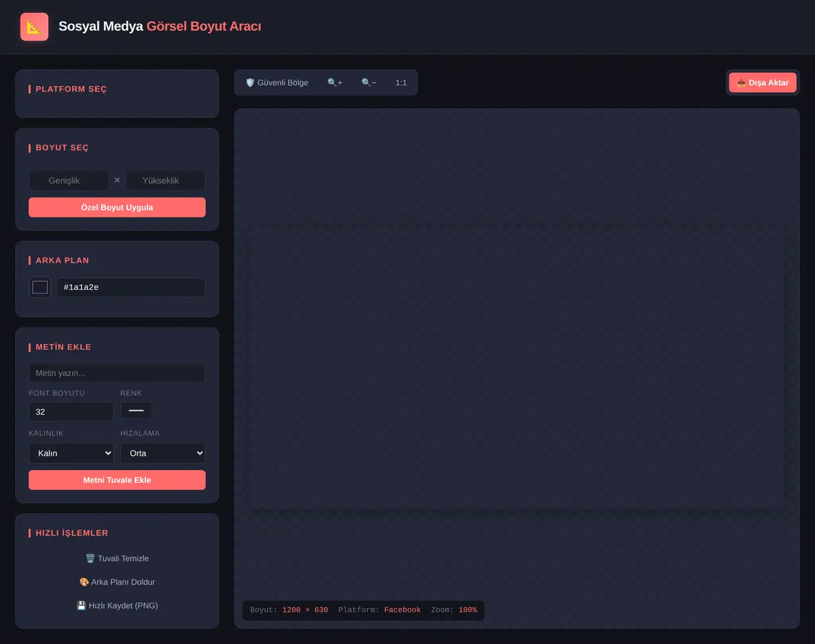The height and width of the screenshot is (644, 815).
Task: Click the Facebook platform status value
Action: coord(403,610)
